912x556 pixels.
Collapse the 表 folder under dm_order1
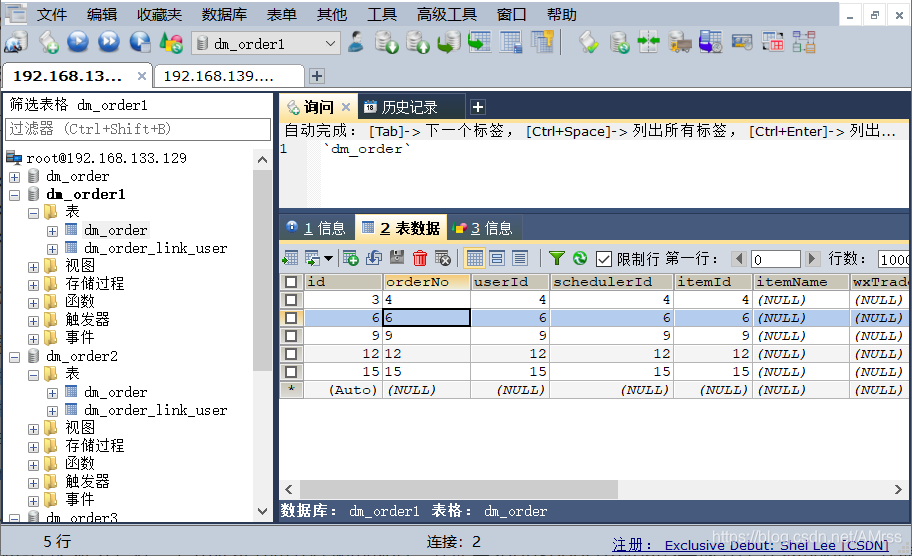[33, 213]
